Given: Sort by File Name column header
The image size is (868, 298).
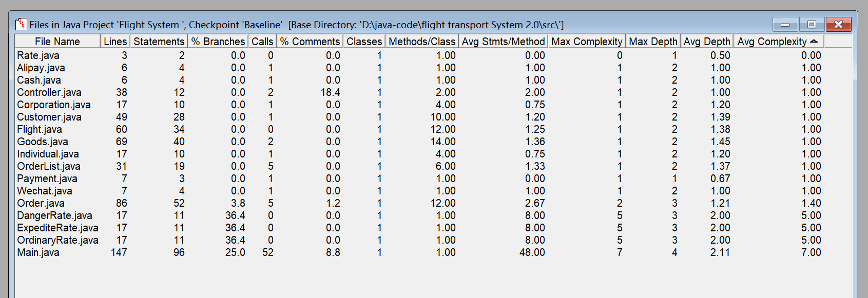Looking at the screenshot, I should pos(57,42).
